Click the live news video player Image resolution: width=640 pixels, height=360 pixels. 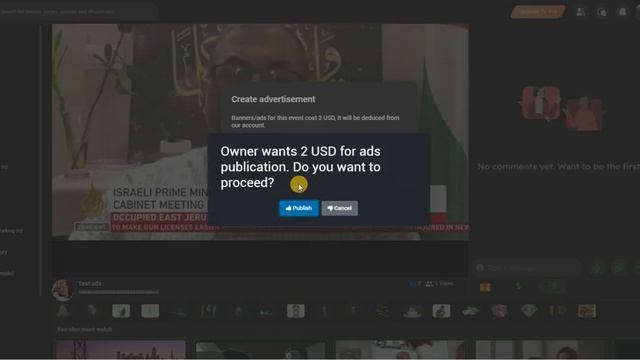click(x=260, y=132)
